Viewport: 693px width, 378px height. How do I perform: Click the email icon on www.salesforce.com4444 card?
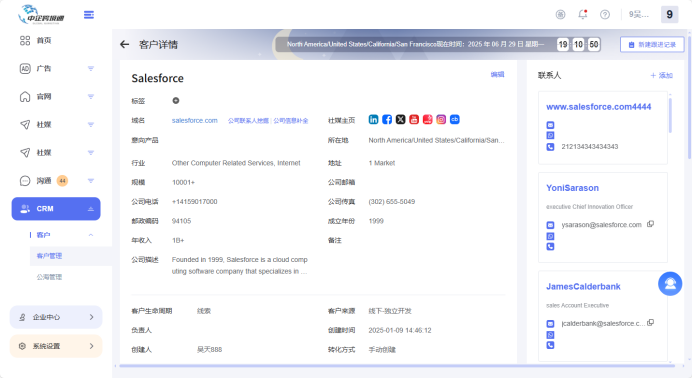550,125
